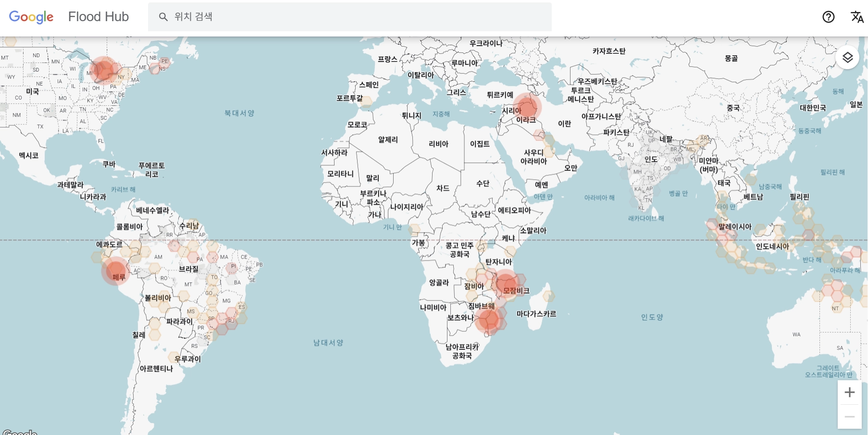Viewport: 868px width, 435px height.
Task: Open the language translate icon
Action: [x=857, y=17]
